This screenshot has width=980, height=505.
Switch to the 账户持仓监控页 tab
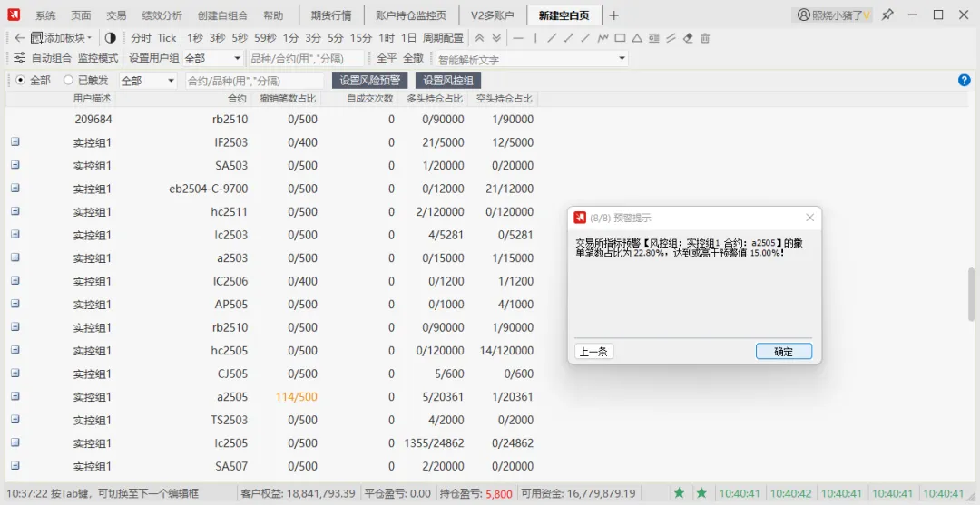411,15
